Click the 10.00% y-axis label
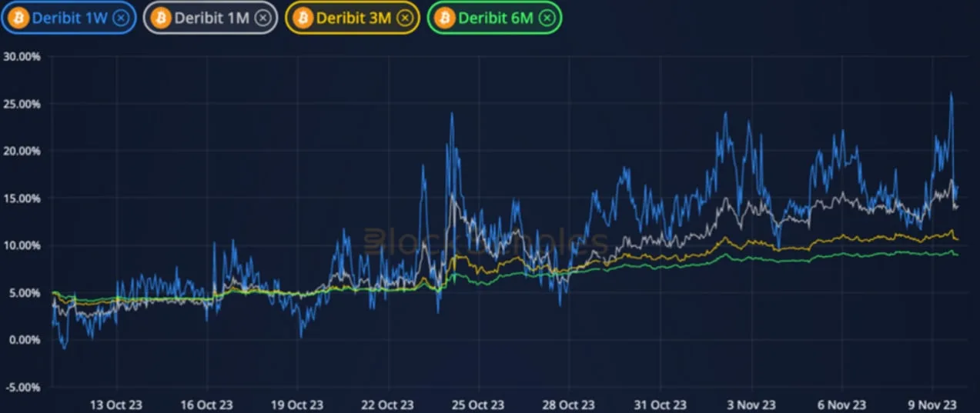980x413 pixels. pyautogui.click(x=22, y=245)
